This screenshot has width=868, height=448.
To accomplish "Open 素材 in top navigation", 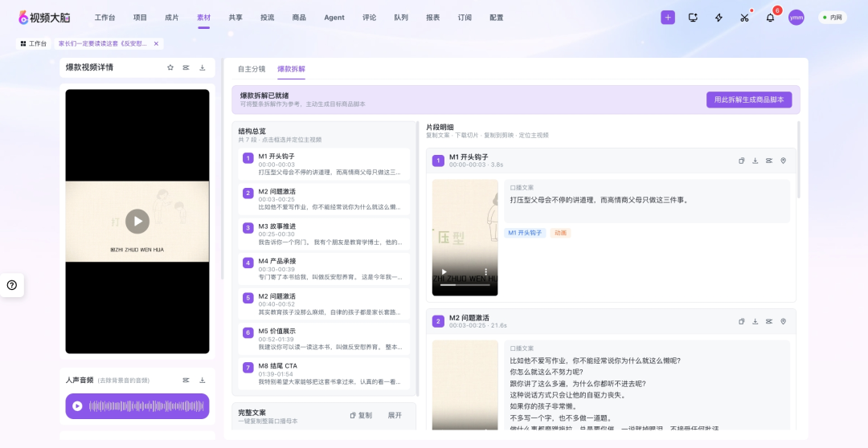I will 203,18.
